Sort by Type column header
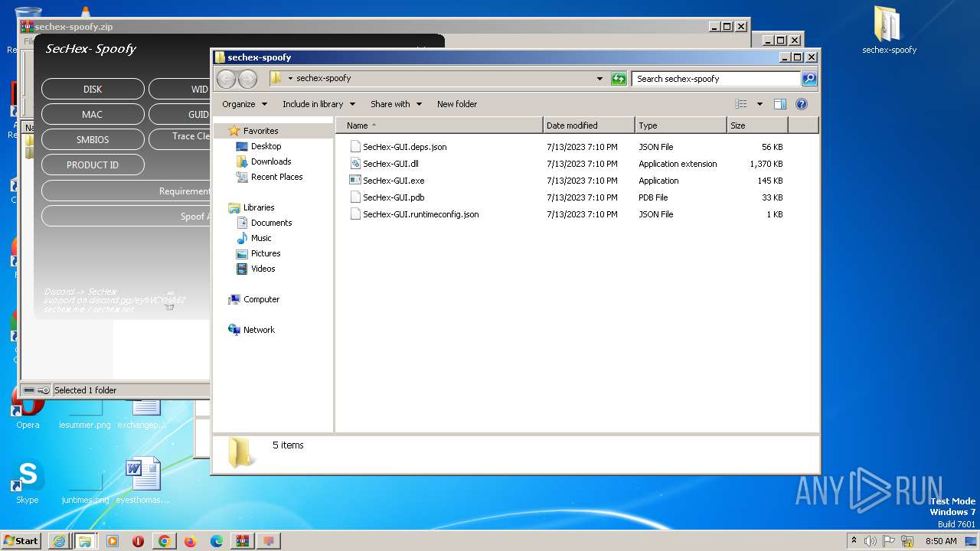The width and height of the screenshot is (980, 551). [x=681, y=126]
